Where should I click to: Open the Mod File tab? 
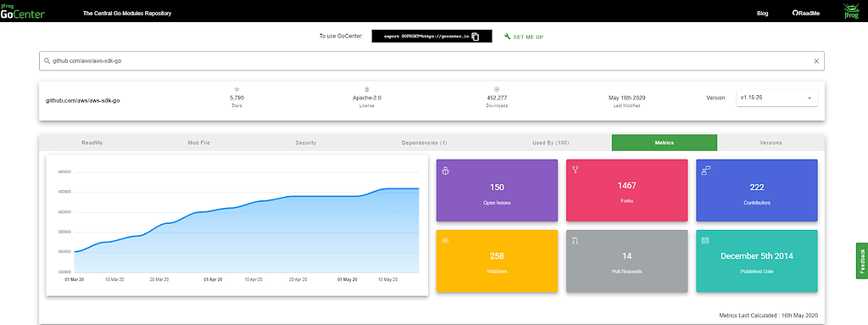[x=198, y=143]
